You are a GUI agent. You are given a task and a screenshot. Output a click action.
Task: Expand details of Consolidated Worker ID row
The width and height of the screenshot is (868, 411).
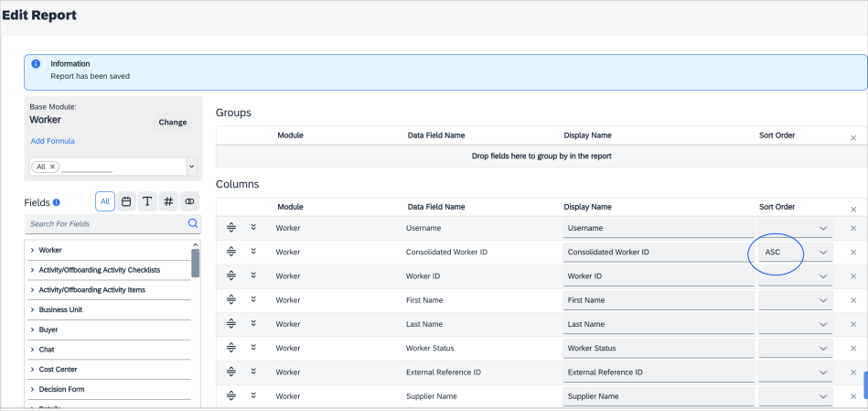pos(253,251)
